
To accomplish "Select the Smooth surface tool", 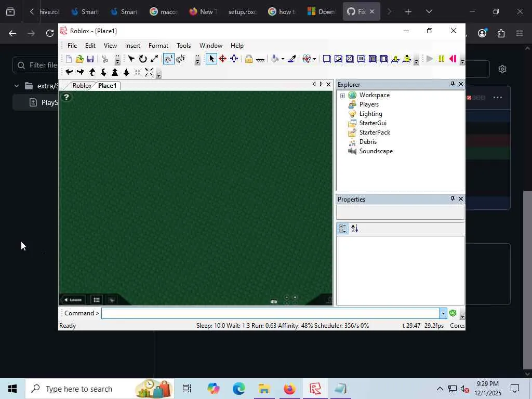I will tap(327, 59).
